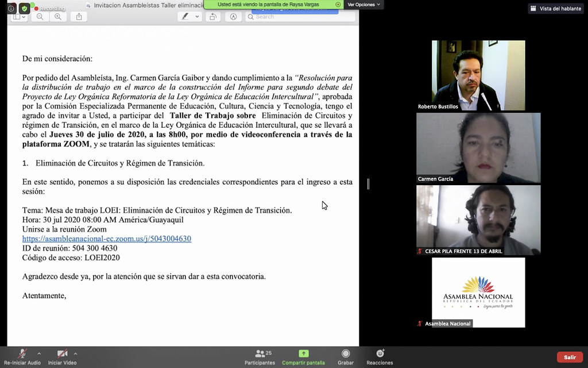
Task: Click the Roberto Bustillos video thumbnail
Action: (478, 75)
